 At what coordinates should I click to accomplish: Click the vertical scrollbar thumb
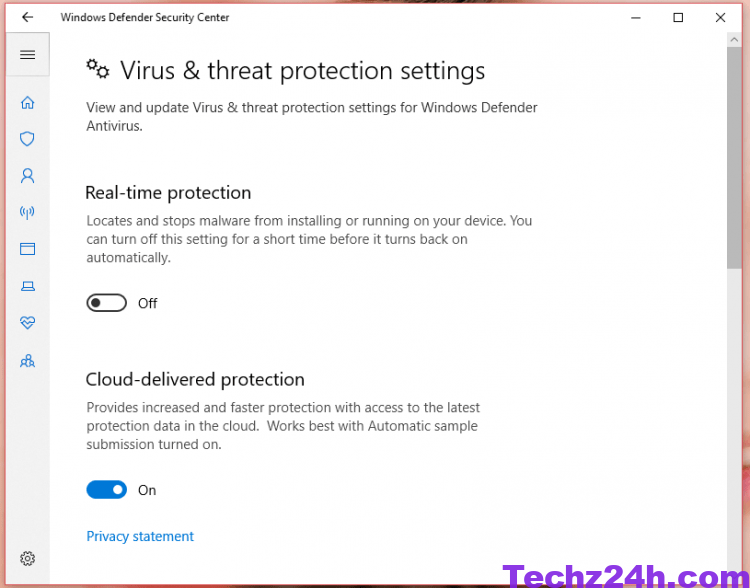[x=734, y=158]
